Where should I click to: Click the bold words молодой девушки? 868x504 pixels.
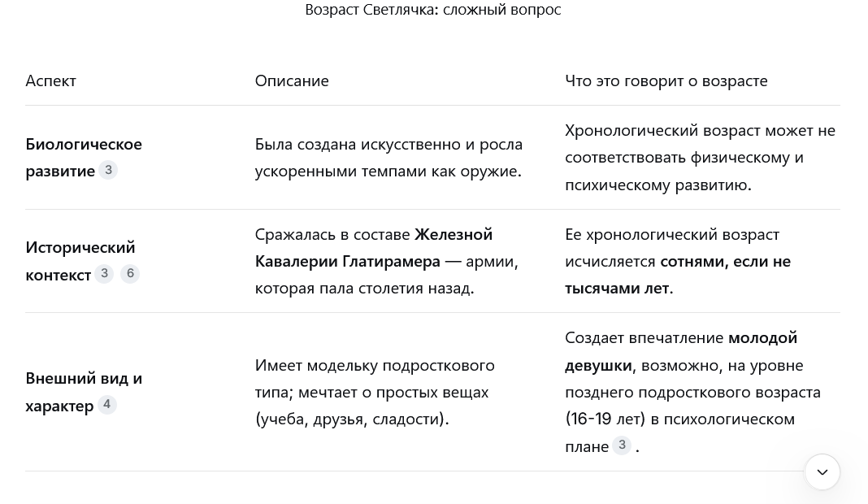681,352
